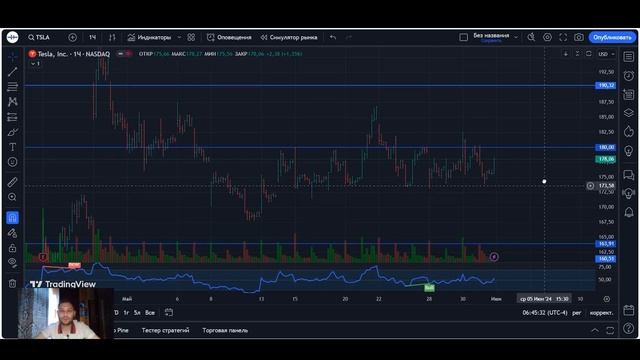
Task: Click the loop icon beside USD
Action: click(x=589, y=54)
